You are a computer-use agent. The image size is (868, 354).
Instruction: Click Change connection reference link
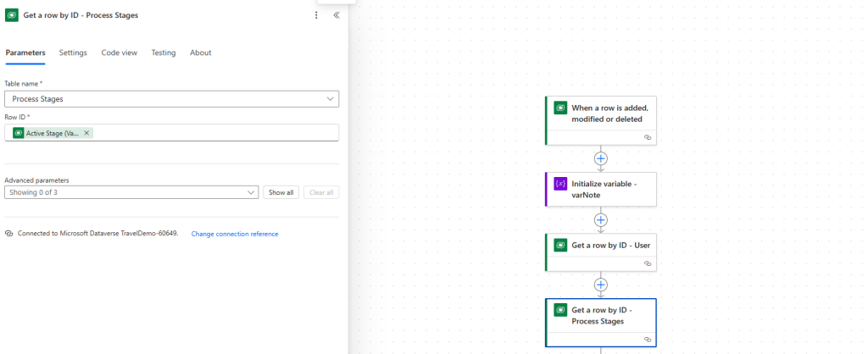tap(235, 234)
